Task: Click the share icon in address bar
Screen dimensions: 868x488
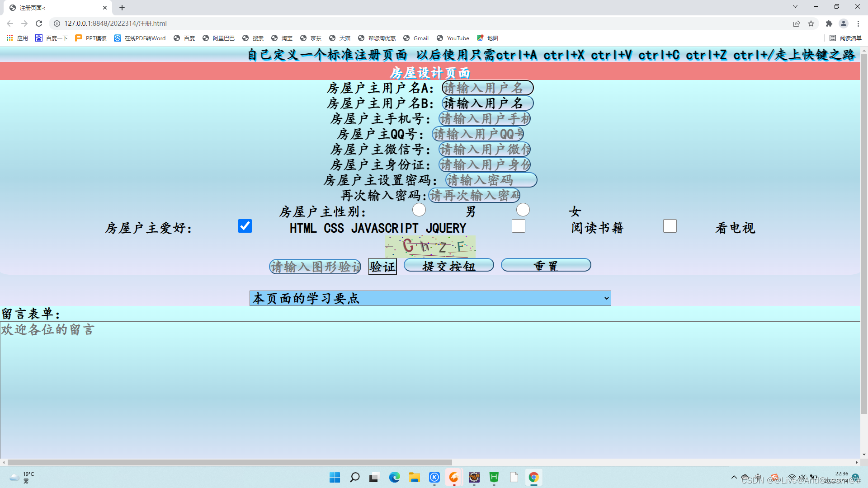Action: (797, 23)
